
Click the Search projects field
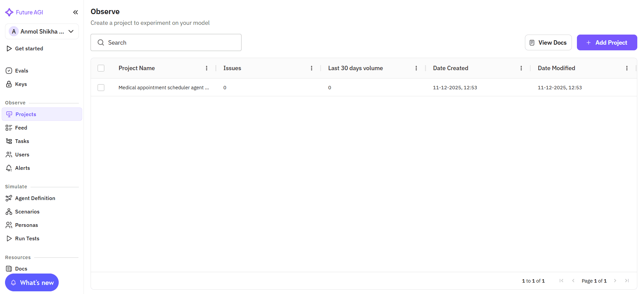[x=166, y=43]
